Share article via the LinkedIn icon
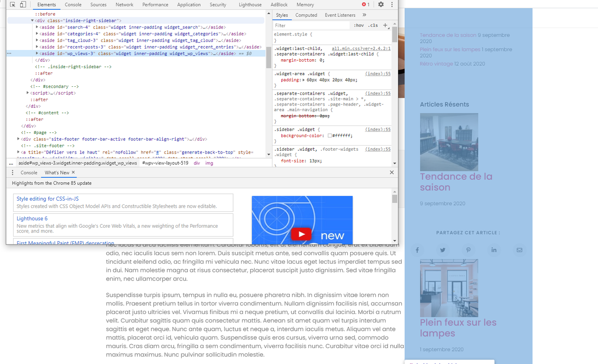 tap(494, 250)
